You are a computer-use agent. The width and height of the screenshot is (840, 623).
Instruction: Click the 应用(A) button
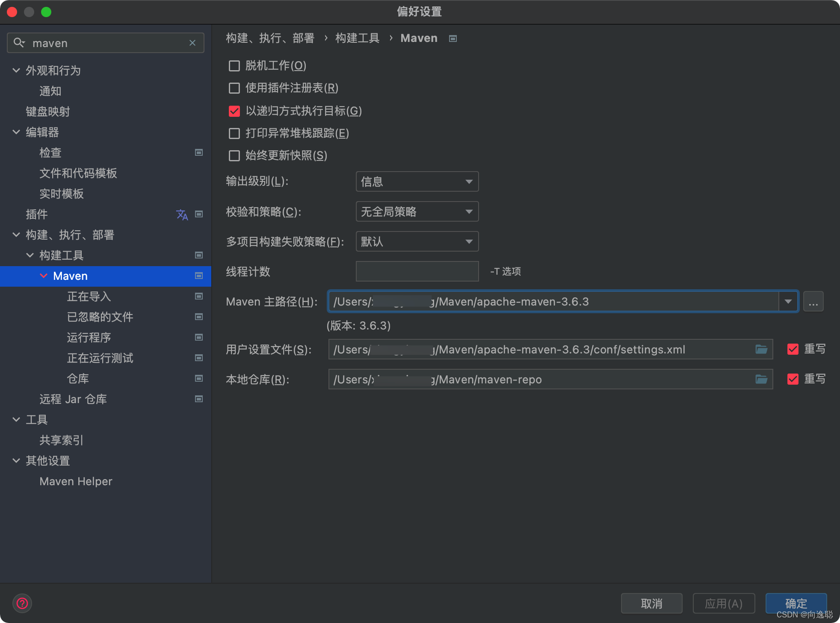point(724,603)
